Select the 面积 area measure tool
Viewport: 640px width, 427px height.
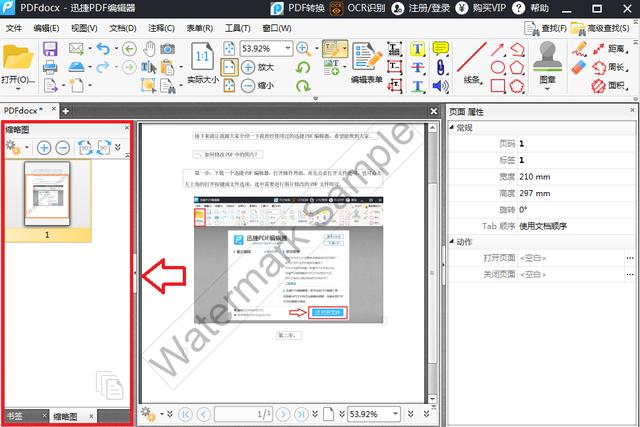pos(610,86)
